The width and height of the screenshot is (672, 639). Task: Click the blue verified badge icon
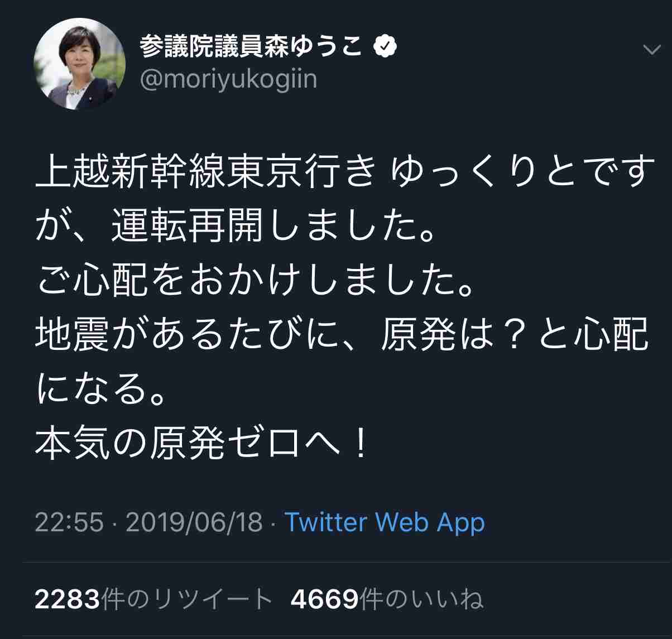pos(385,47)
